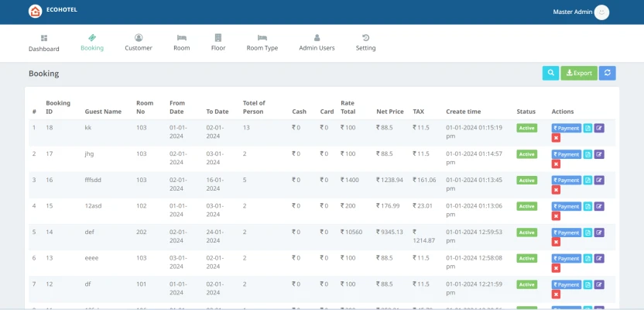Open invoice document for booking 18

pos(587,128)
